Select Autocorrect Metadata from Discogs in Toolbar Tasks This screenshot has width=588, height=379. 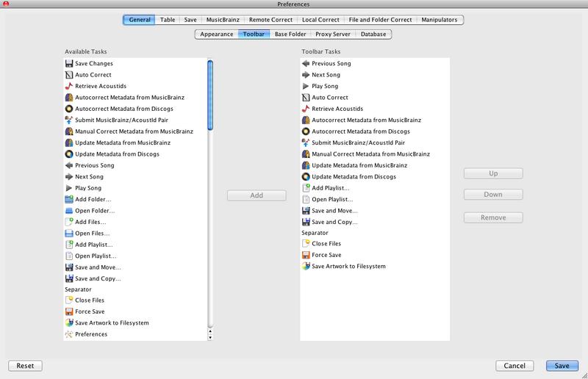375,131
